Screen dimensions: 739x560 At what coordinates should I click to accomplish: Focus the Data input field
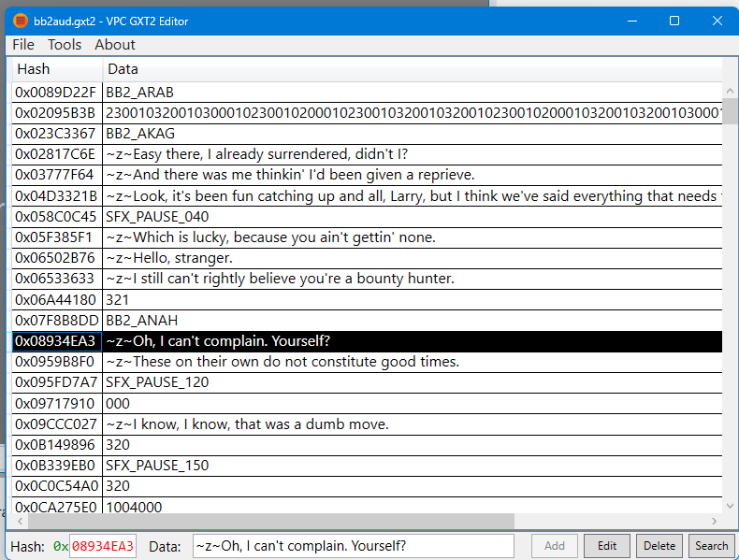[x=354, y=546]
